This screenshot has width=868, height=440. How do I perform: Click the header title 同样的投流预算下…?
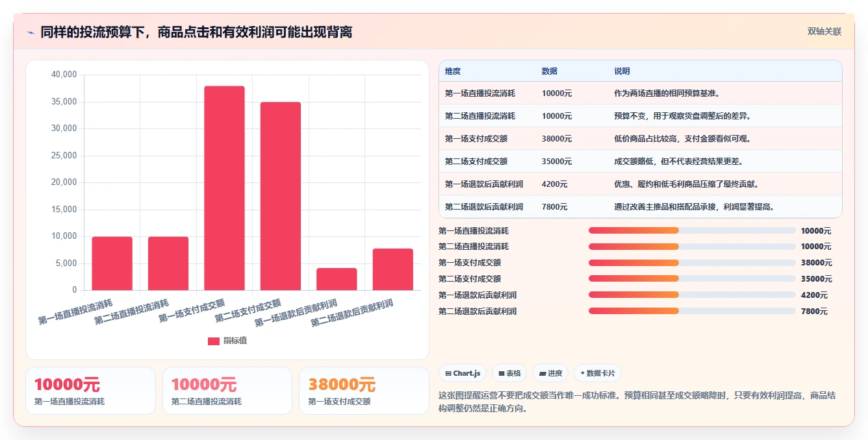click(196, 32)
